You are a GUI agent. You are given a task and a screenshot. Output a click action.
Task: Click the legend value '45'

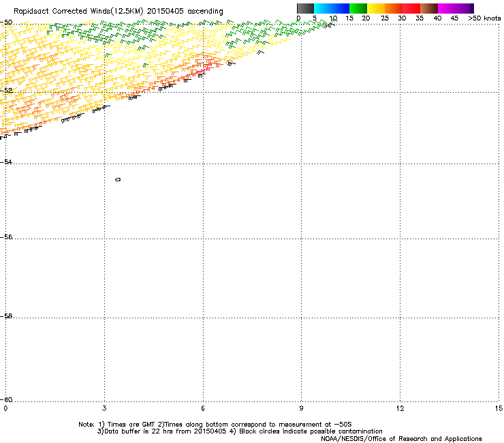click(x=454, y=18)
